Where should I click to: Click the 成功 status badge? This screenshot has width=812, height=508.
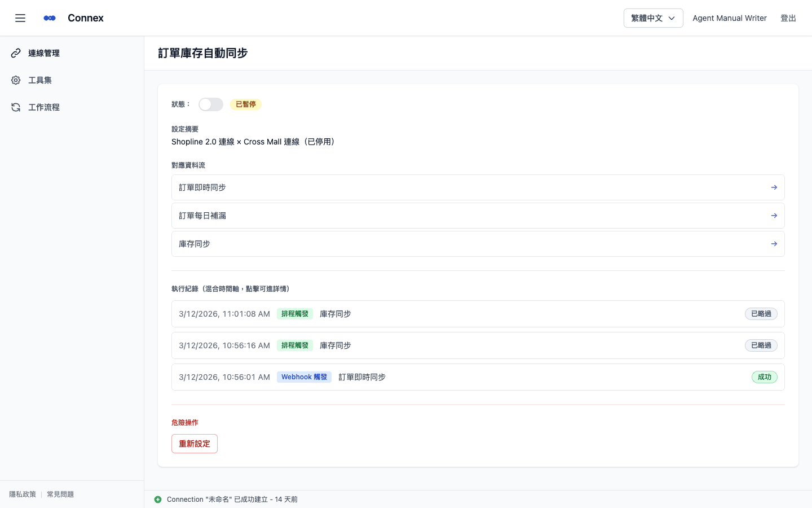[x=765, y=377]
